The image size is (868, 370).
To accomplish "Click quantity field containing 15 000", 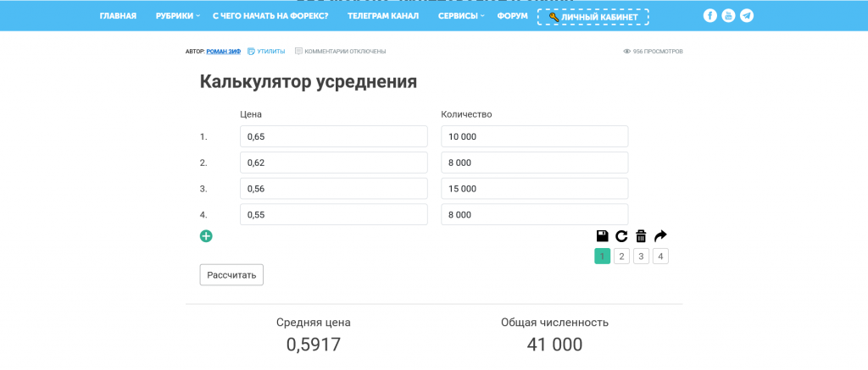I will click(534, 189).
